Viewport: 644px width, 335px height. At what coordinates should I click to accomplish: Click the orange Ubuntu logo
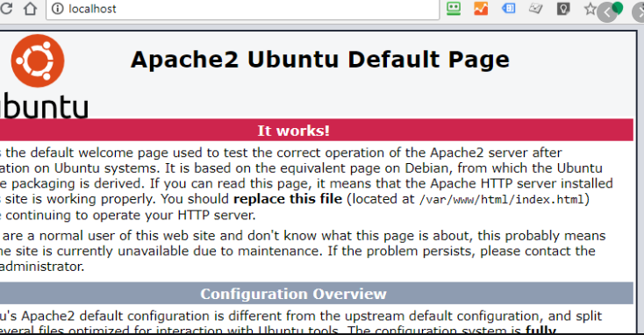[x=38, y=61]
